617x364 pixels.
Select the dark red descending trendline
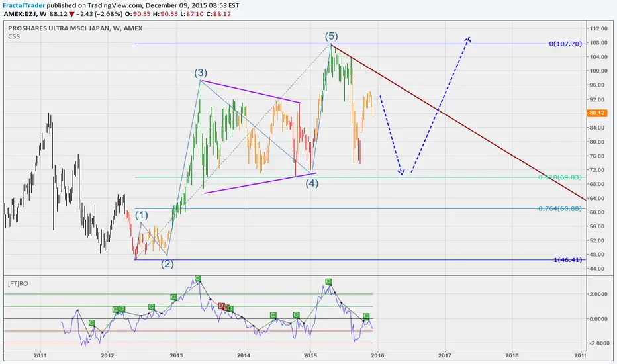point(459,122)
